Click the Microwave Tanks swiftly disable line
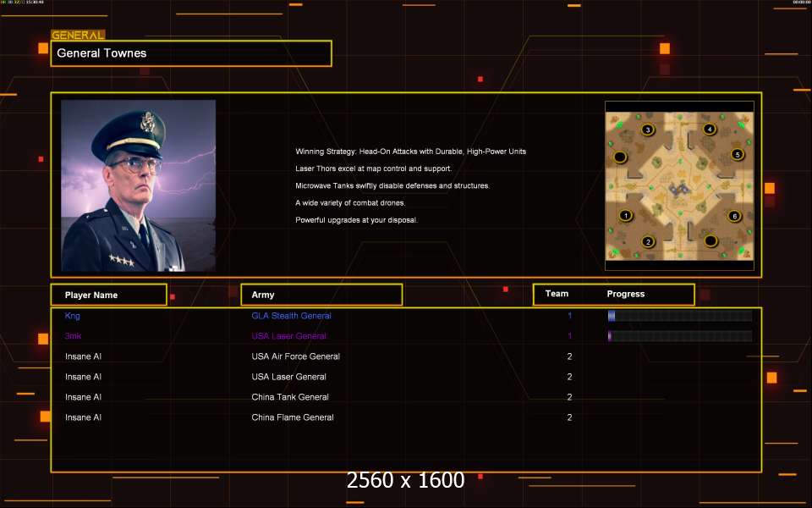 click(392, 185)
